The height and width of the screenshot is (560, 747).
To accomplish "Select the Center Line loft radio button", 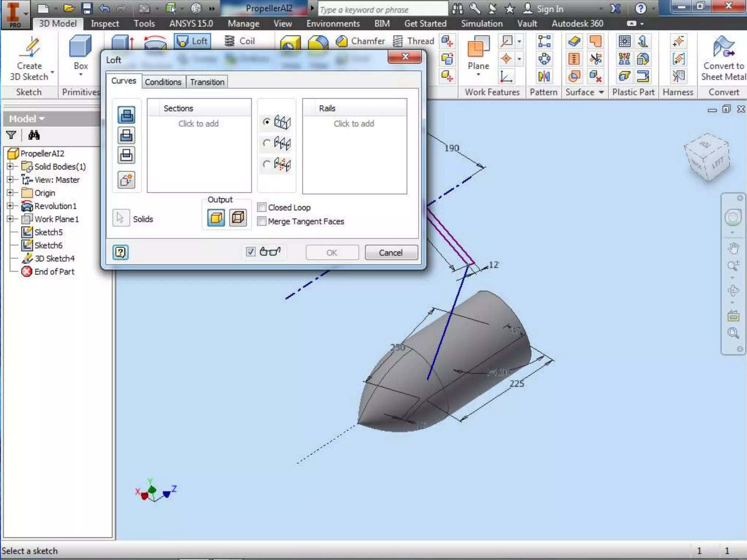I will click(x=267, y=143).
